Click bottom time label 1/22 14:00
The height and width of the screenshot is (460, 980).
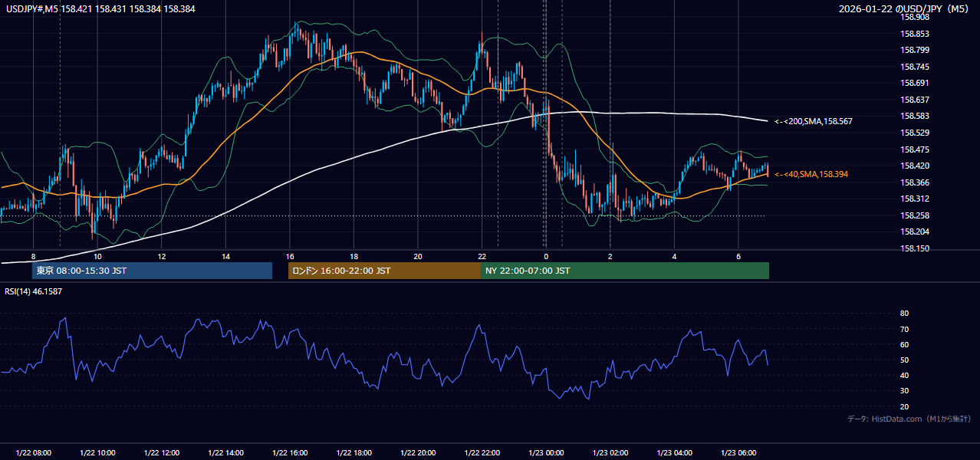click(x=225, y=453)
